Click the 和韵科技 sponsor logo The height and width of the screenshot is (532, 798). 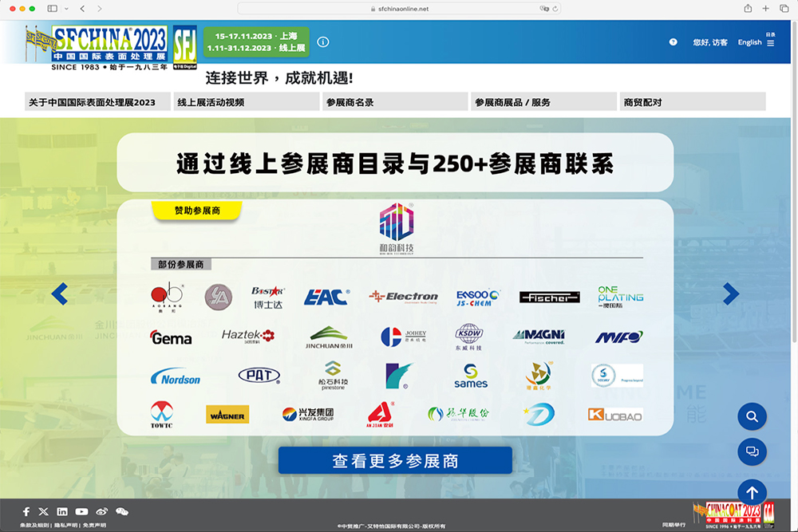(397, 228)
